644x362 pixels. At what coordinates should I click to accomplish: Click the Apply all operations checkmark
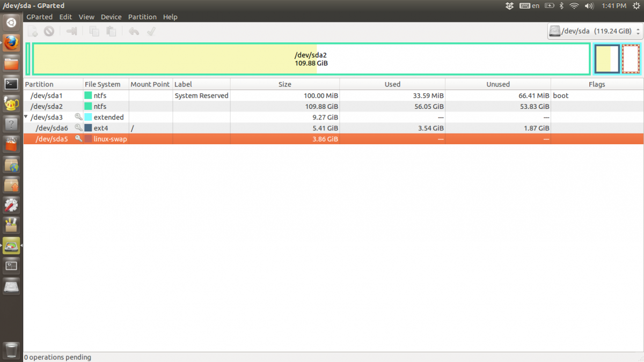click(151, 32)
